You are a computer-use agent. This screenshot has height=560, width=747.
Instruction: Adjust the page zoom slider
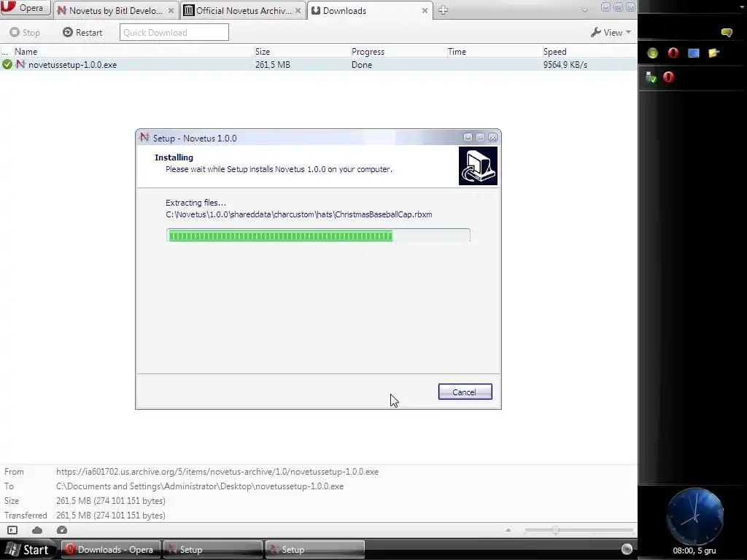(x=578, y=530)
